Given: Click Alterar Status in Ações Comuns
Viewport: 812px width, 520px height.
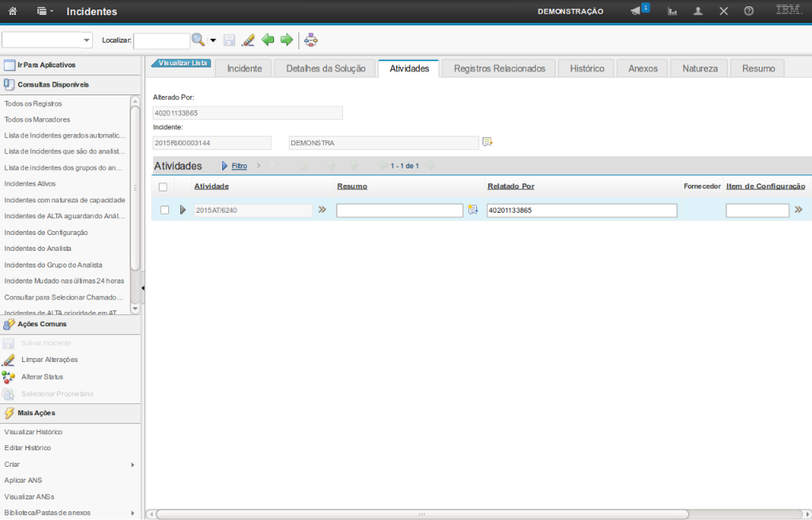Looking at the screenshot, I should 42,376.
